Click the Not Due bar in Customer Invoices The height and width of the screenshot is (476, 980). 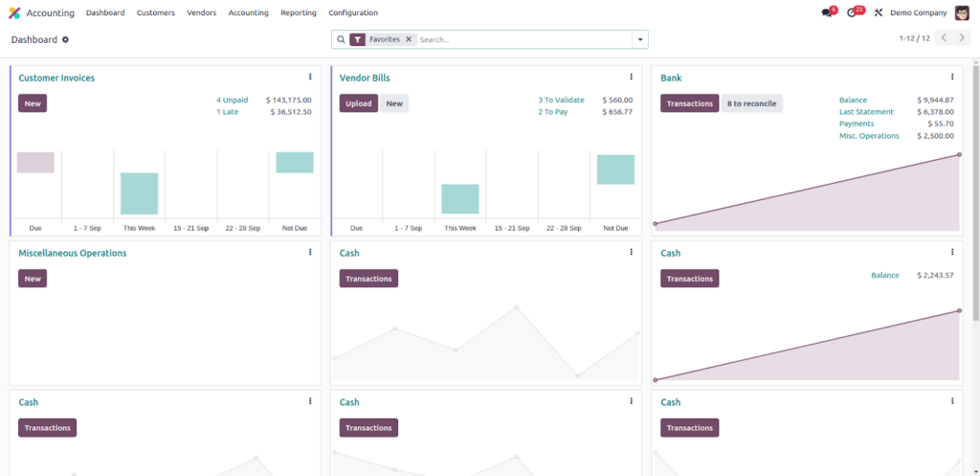point(295,163)
